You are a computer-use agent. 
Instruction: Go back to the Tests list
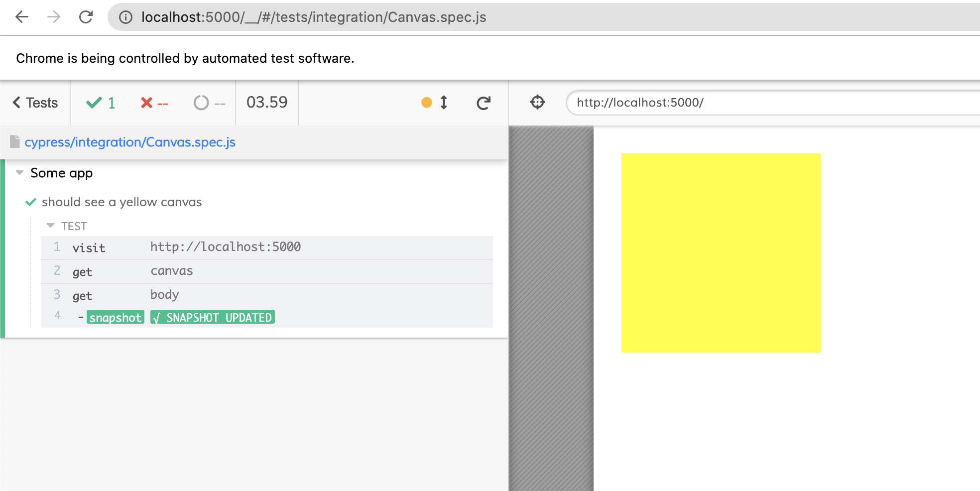pos(35,103)
